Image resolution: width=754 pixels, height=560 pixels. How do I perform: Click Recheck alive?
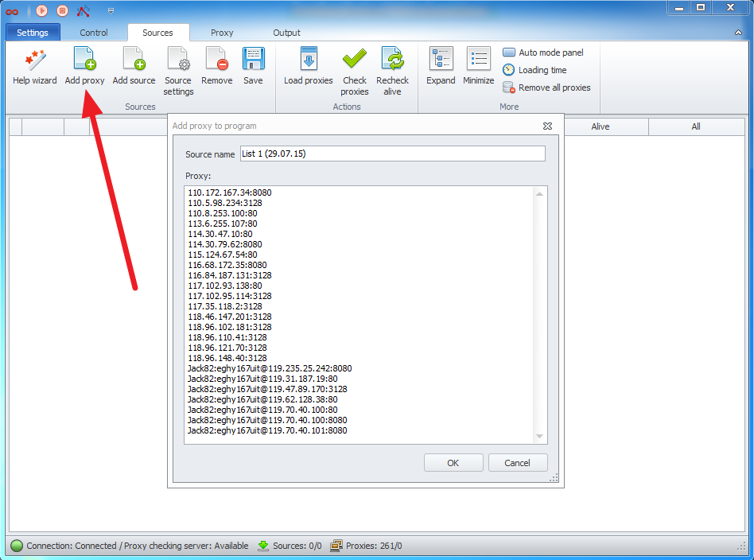click(392, 72)
